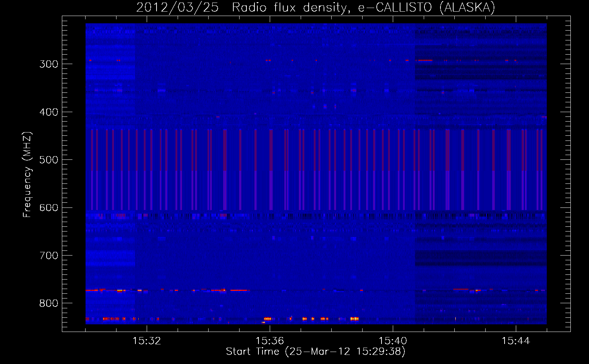Image resolution: width=589 pixels, height=364 pixels.
Task: Click the 'Start Time (25-Mar-12 15:29:38)' label
Action: 316,352
